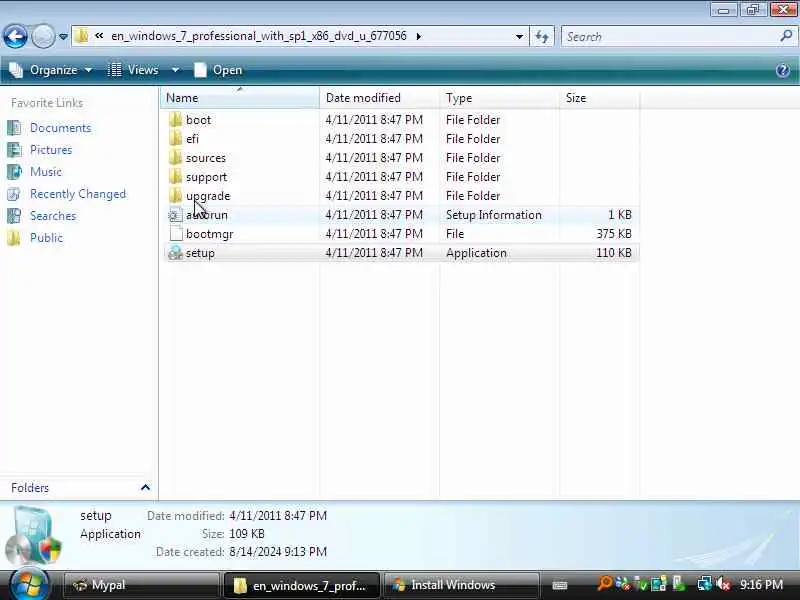Screen dimensions: 800x600
Task: Select the boot folder icon
Action: click(176, 119)
